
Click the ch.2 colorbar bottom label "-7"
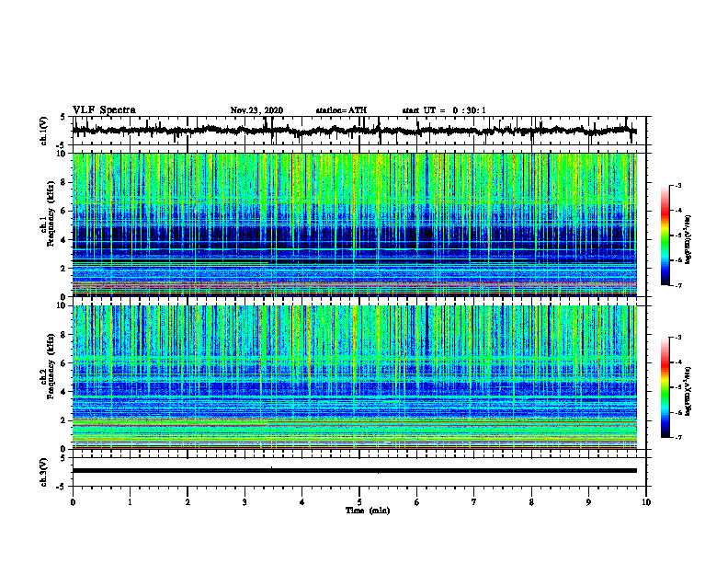tap(678, 438)
